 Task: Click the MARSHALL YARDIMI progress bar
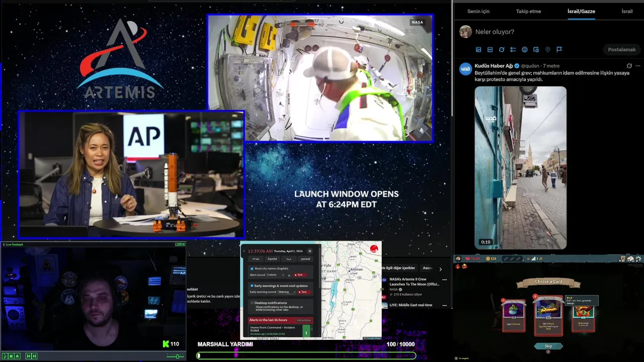click(x=306, y=355)
